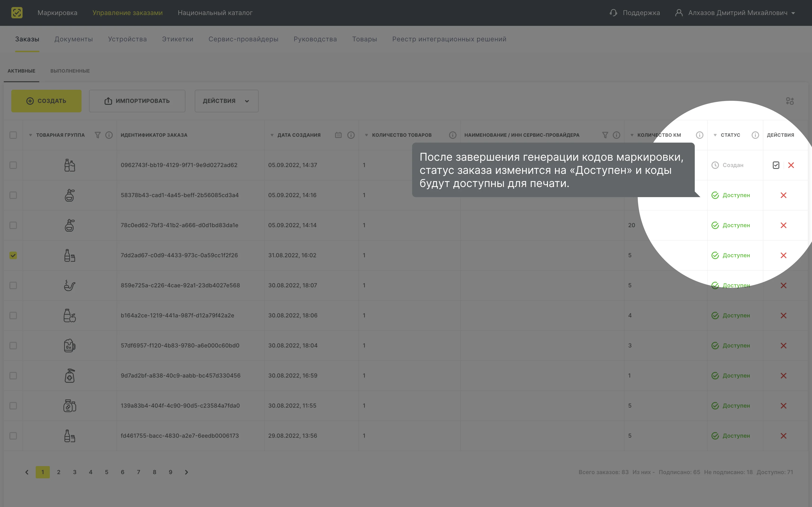Click order ID 139a83b4-404f-4c90-90d5-c23584a7fda0

(x=180, y=406)
